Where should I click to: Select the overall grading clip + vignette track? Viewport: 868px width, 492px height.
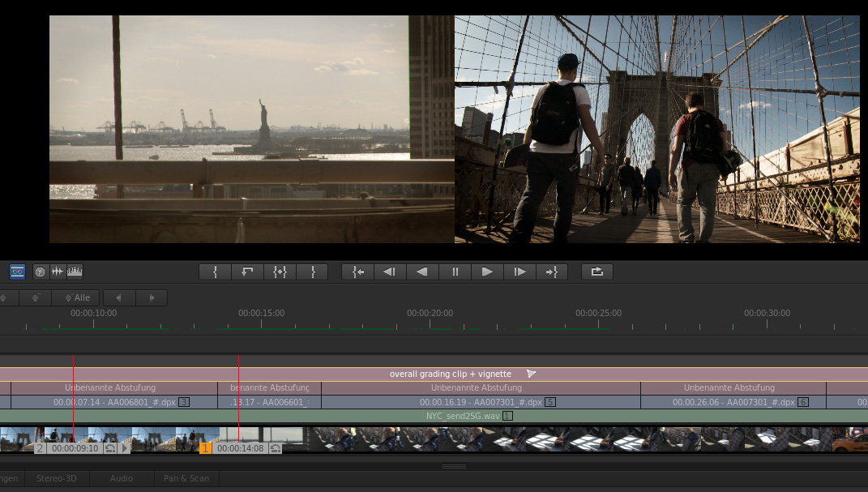(450, 374)
